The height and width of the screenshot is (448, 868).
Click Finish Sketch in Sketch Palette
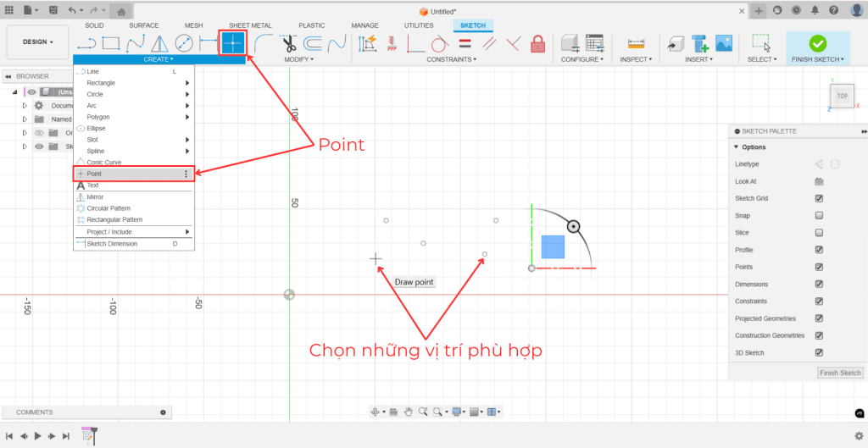[840, 373]
